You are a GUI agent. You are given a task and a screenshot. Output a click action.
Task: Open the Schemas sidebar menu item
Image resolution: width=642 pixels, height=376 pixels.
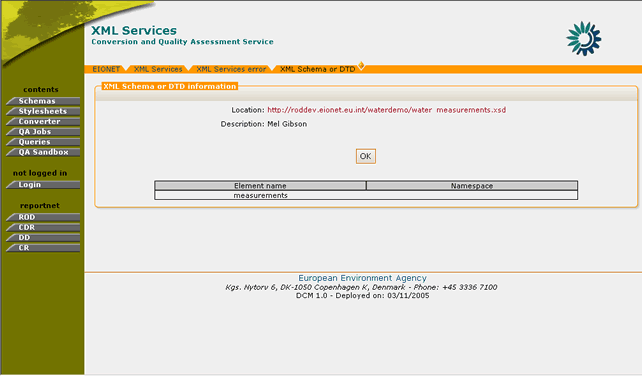coord(43,101)
